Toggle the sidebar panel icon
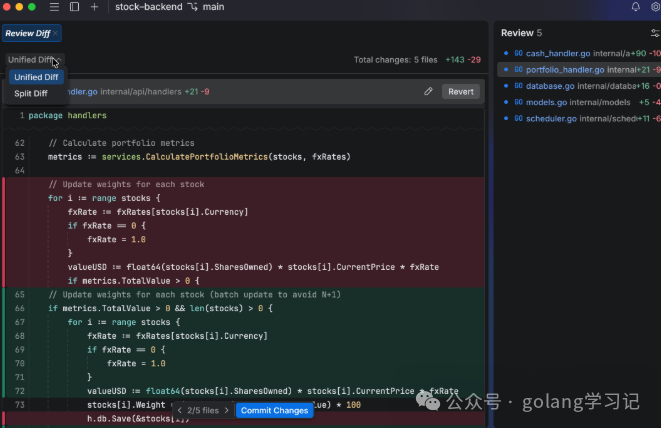Image resolution: width=661 pixels, height=428 pixels. click(x=74, y=7)
